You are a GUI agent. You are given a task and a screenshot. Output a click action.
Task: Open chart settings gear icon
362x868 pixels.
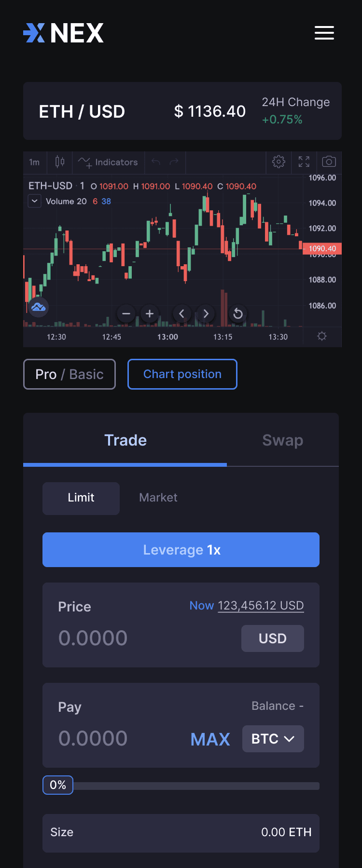tap(278, 162)
